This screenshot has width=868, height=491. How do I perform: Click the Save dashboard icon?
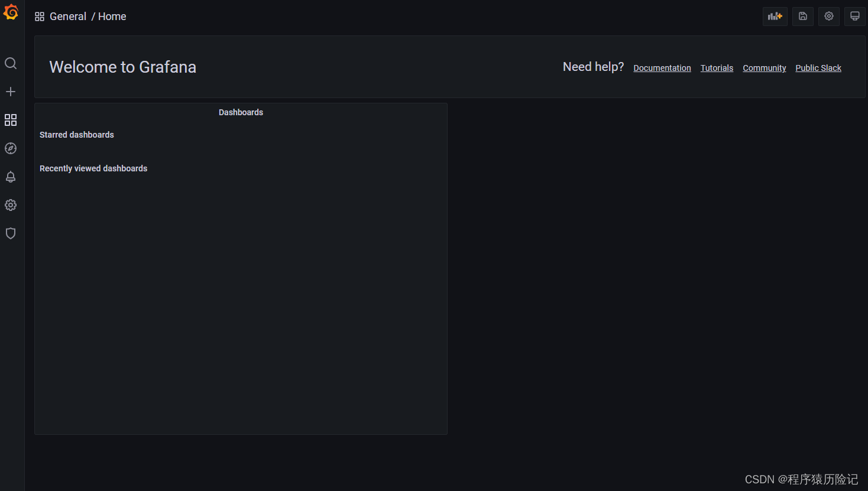click(x=803, y=17)
